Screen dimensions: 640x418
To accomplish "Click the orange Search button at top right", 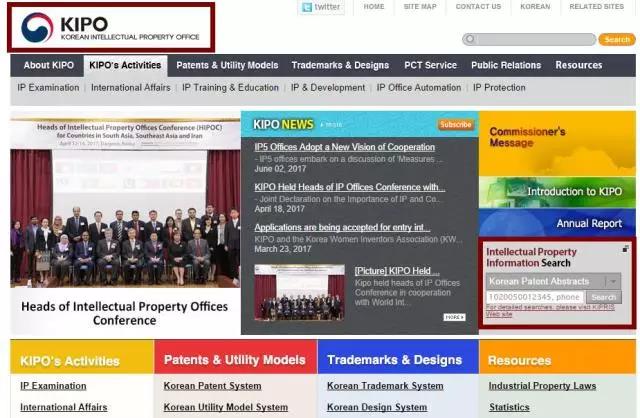I will (x=617, y=40).
